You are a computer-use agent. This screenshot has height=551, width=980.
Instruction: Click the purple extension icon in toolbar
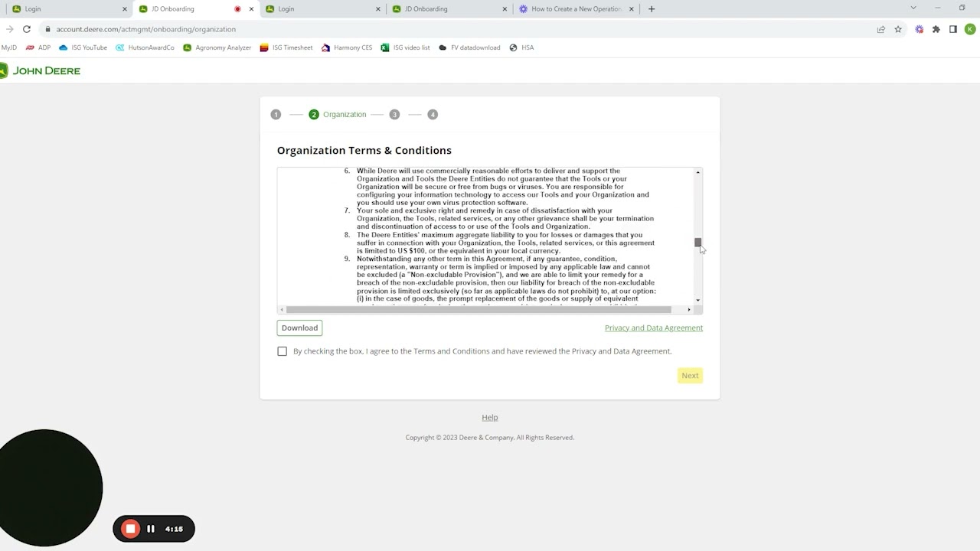(919, 29)
